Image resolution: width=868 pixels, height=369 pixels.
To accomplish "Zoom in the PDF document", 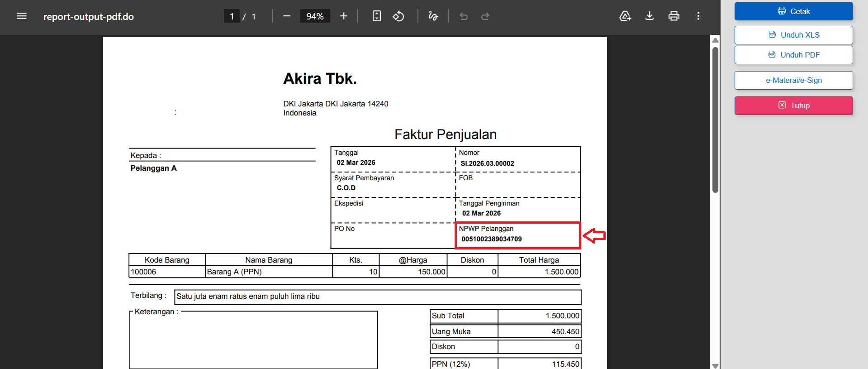I will (x=344, y=16).
